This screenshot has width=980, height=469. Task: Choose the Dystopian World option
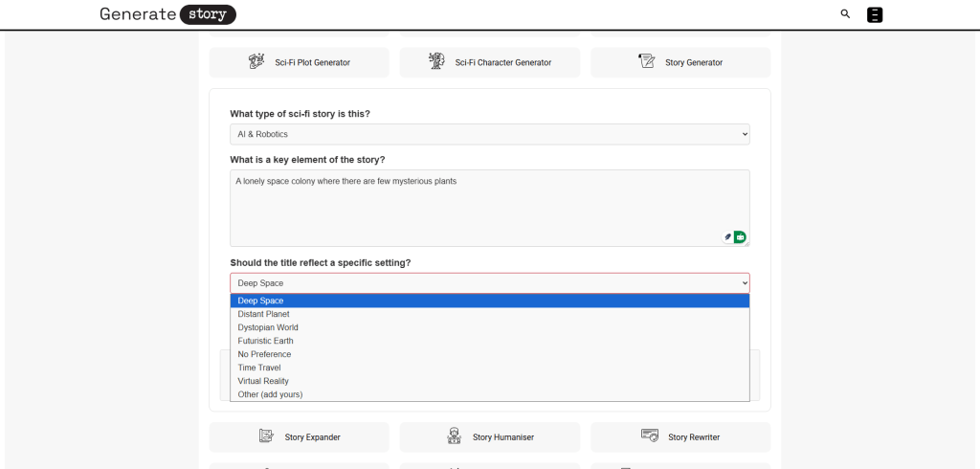tap(268, 327)
